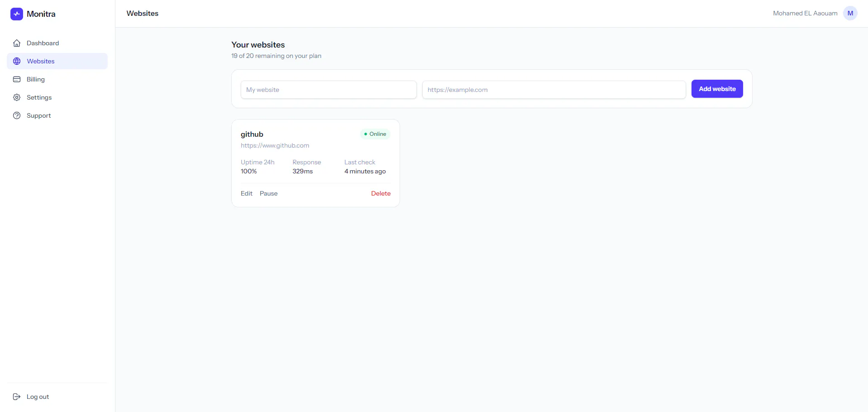Click the Monitra brand name
Screen dimensions: 868x412
click(41, 14)
